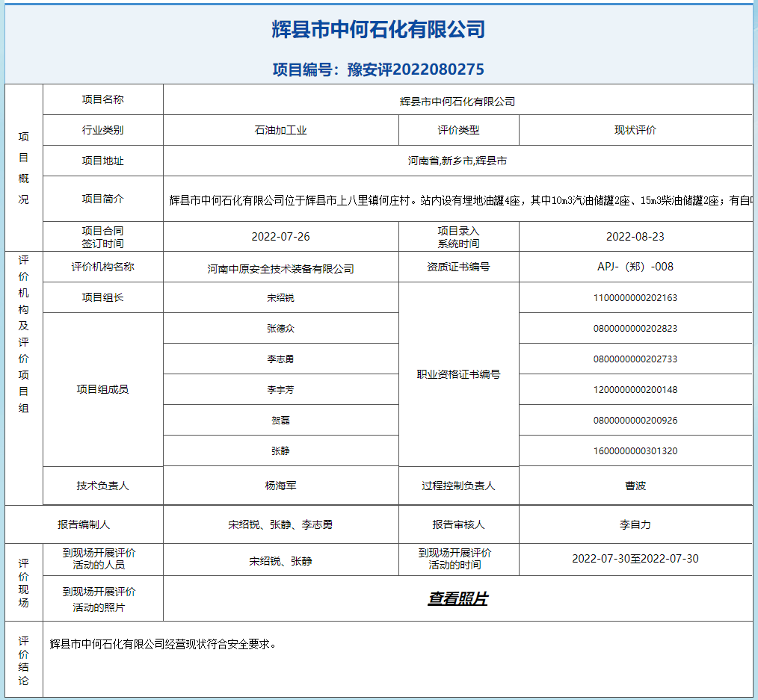Select member name 李志勇

281,359
